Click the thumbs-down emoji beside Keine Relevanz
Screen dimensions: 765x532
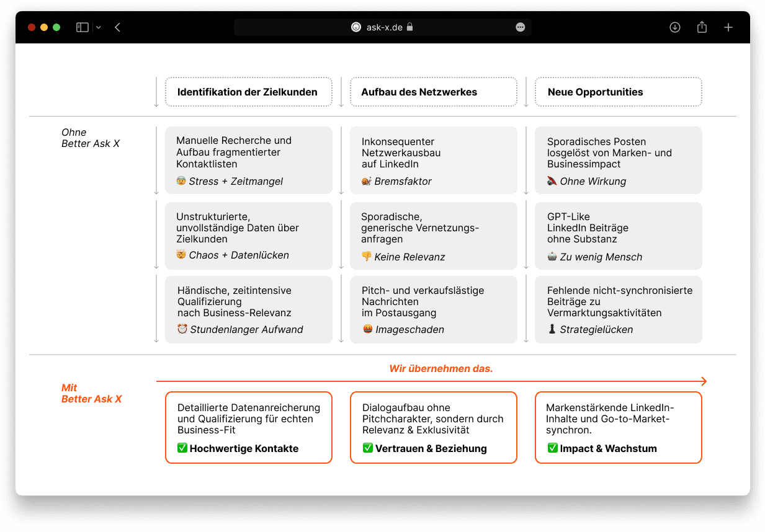click(366, 257)
